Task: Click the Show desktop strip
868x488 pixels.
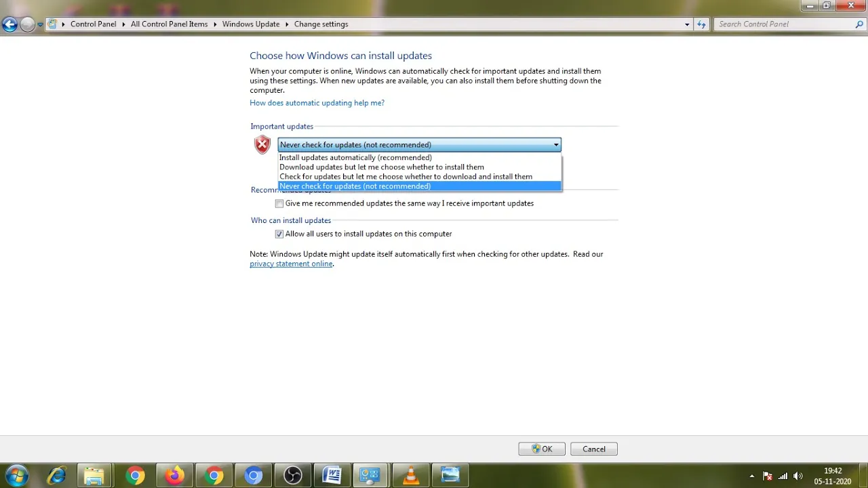Action: [x=863, y=476]
